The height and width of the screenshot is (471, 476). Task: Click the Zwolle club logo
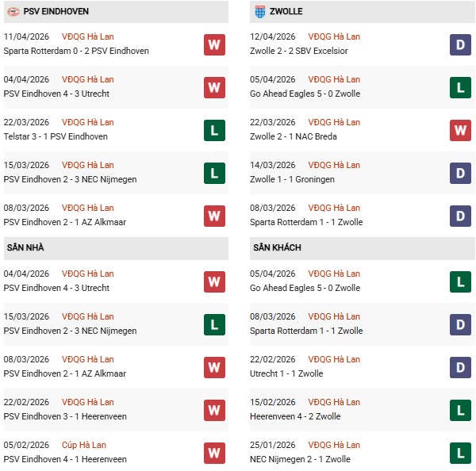pos(259,12)
